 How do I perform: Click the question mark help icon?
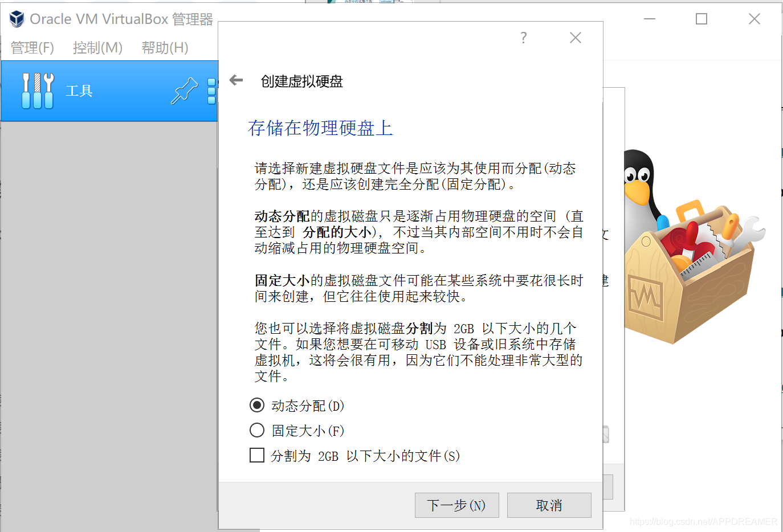[523, 38]
